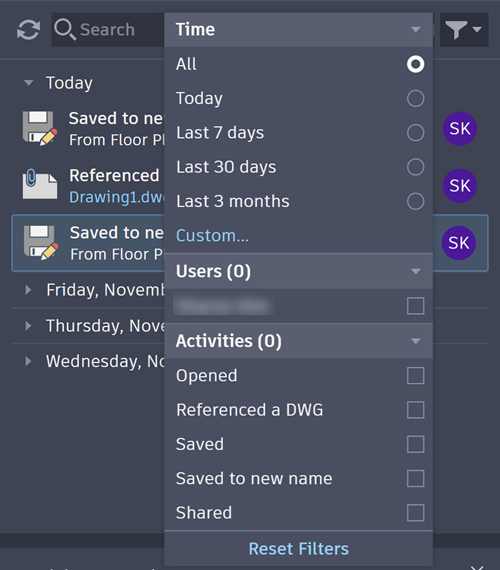Click the SK avatar on the Referenced entry
The width and height of the screenshot is (500, 570).
point(460,186)
